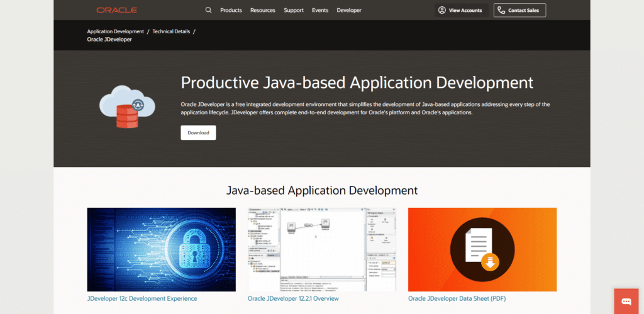Click the Oracle JDeveloper breadcrumb
Viewport: 644px width, 314px height.
109,40
